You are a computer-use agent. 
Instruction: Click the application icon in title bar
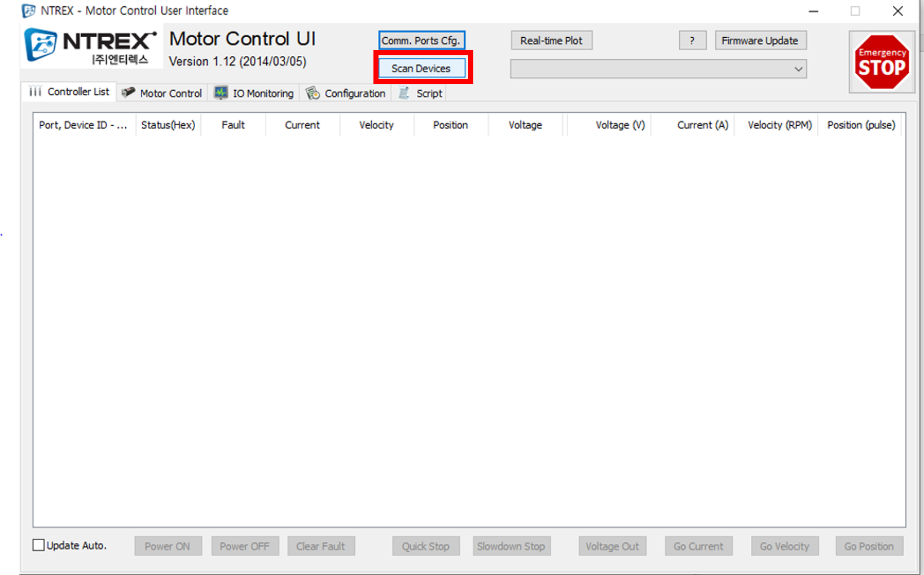coord(28,10)
